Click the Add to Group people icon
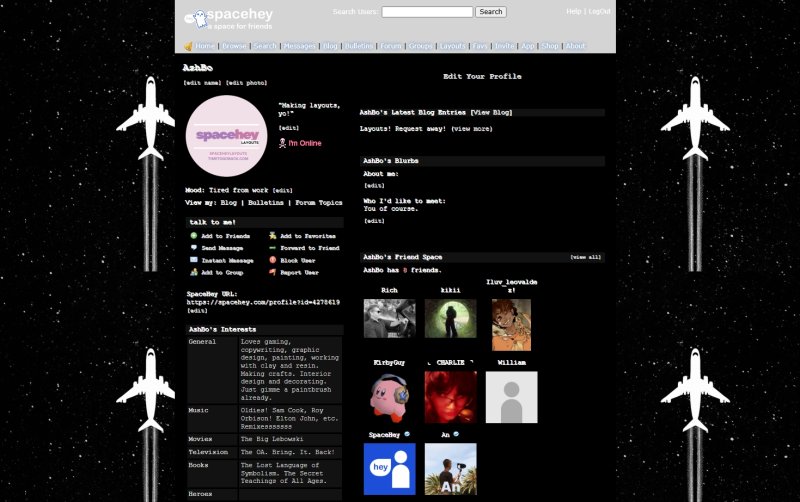This screenshot has width=800, height=502. (x=194, y=272)
